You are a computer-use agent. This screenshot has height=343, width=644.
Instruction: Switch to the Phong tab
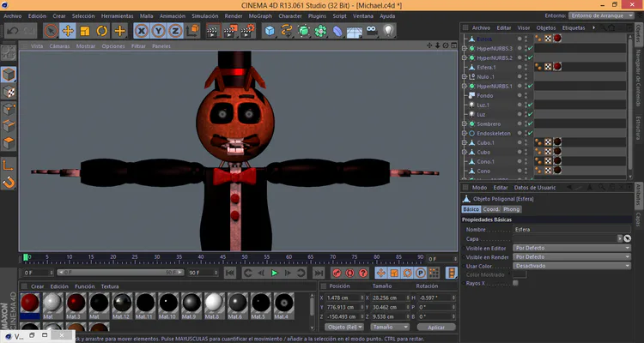tap(512, 209)
